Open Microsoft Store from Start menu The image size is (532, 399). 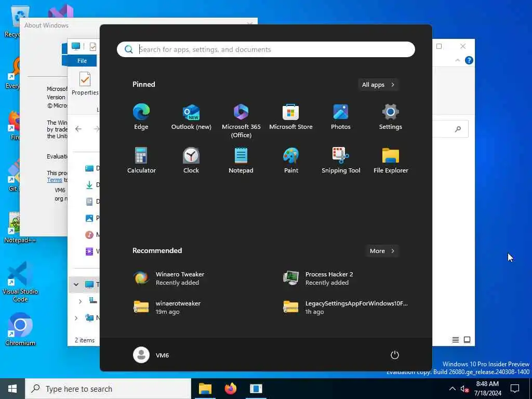click(291, 117)
